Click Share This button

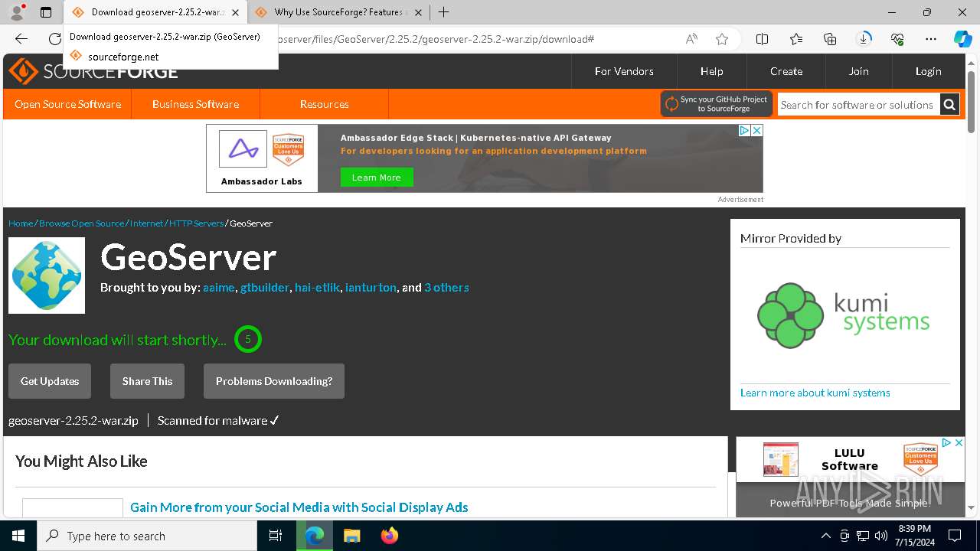(147, 381)
